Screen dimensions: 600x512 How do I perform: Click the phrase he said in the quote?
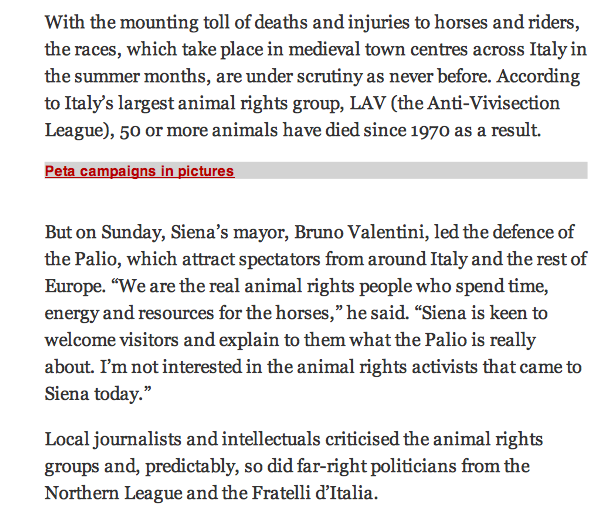(376, 313)
